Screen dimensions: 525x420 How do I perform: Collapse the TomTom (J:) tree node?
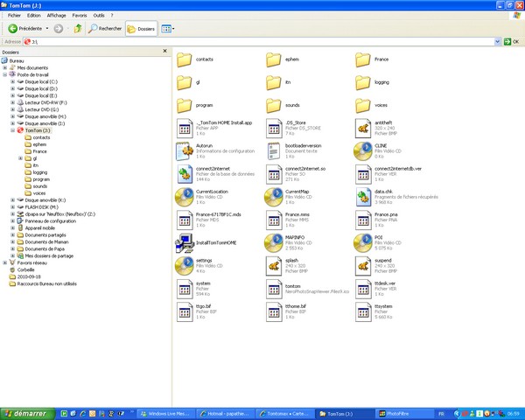(x=13, y=130)
